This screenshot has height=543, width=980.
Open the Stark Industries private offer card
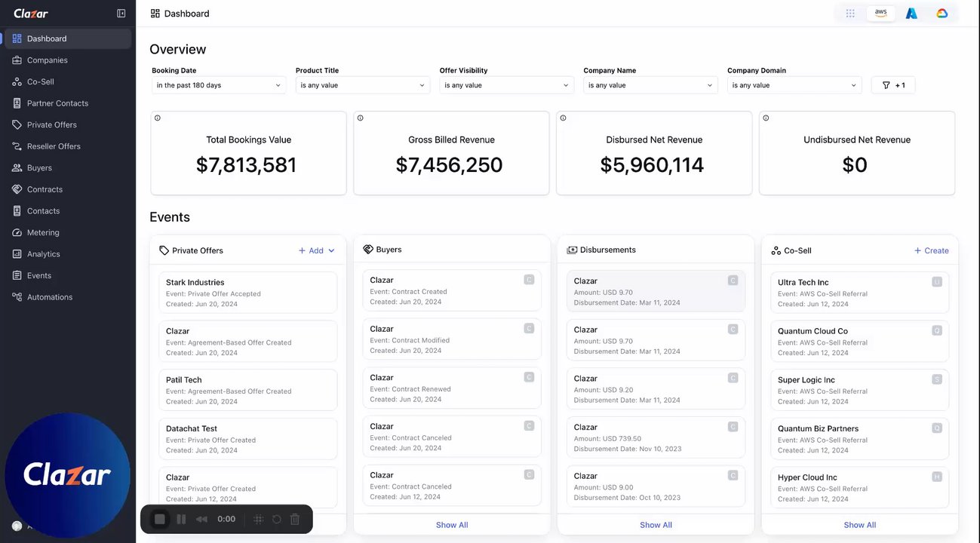247,293
